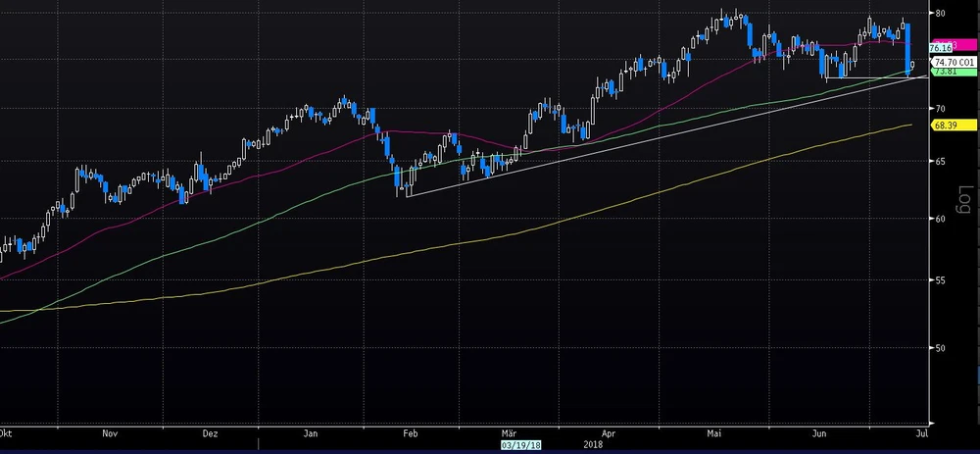The height and width of the screenshot is (454, 980).
Task: Click the 74.70 CO1 last price label
Action: pos(954,62)
